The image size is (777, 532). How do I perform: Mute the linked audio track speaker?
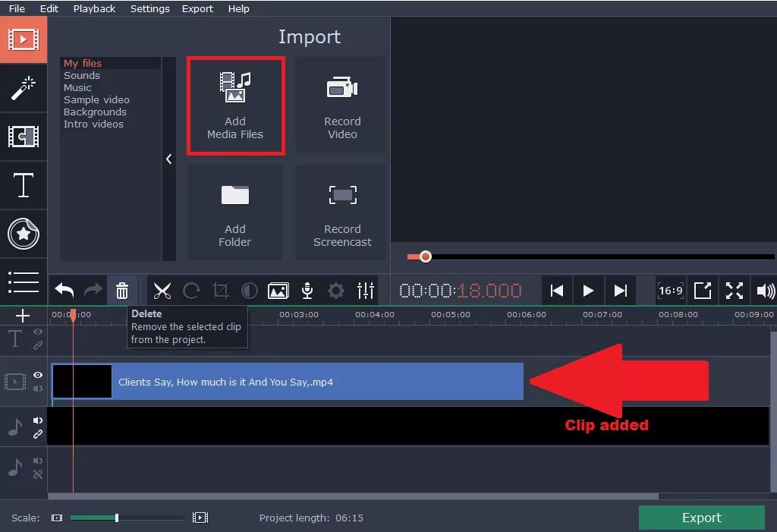pos(38,420)
